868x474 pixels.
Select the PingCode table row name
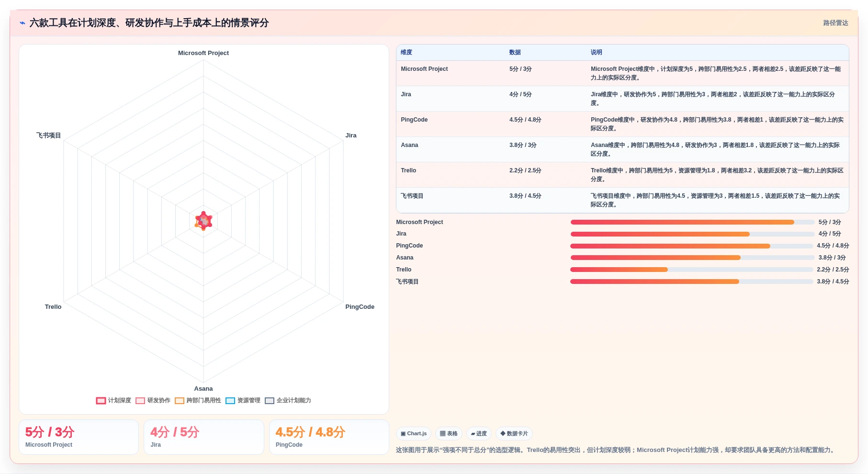(414, 120)
